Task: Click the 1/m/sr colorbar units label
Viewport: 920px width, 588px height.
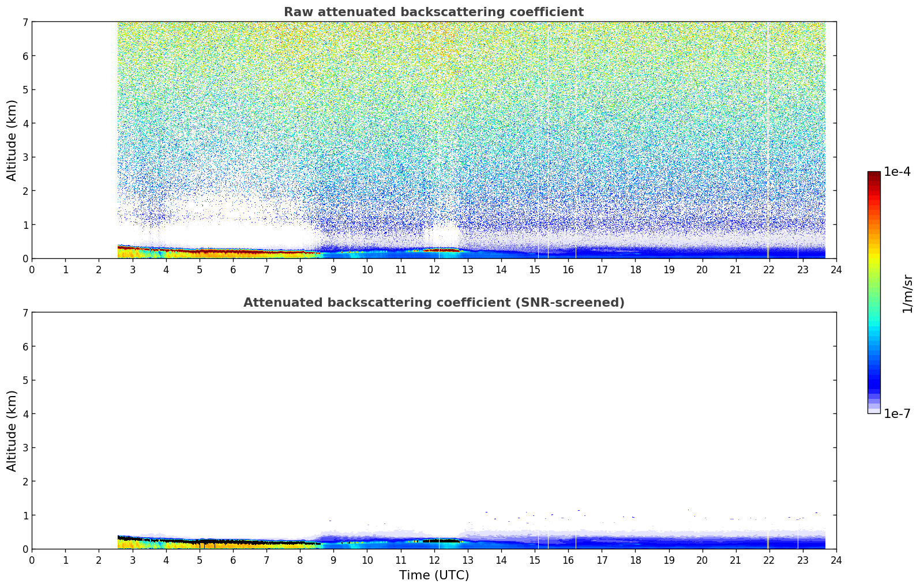Action: click(907, 293)
